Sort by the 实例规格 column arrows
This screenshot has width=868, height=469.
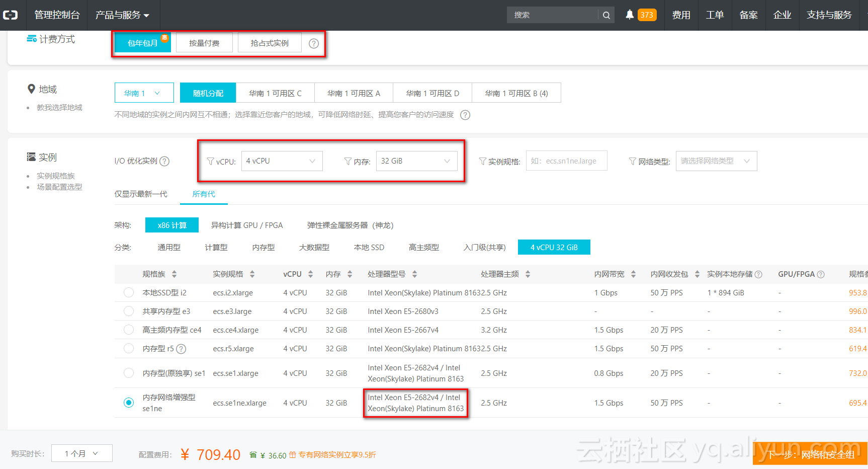click(x=252, y=274)
